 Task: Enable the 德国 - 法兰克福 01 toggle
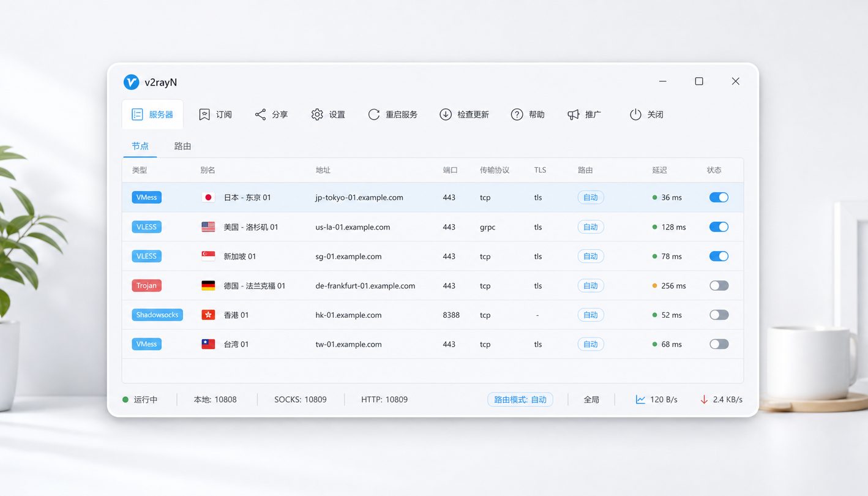pos(719,285)
